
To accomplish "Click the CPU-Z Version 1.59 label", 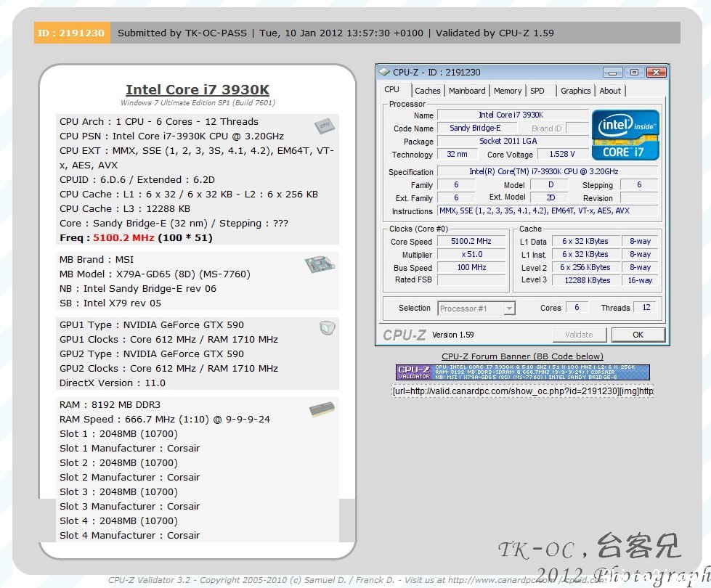I will tap(452, 335).
